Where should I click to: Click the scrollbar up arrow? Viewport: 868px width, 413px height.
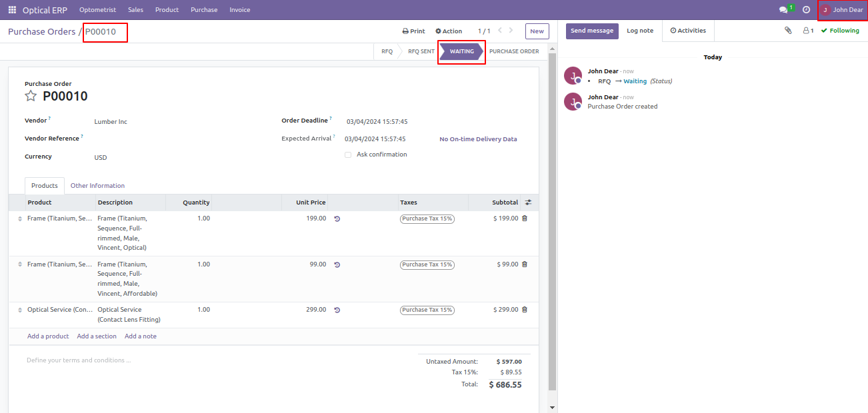click(552, 49)
